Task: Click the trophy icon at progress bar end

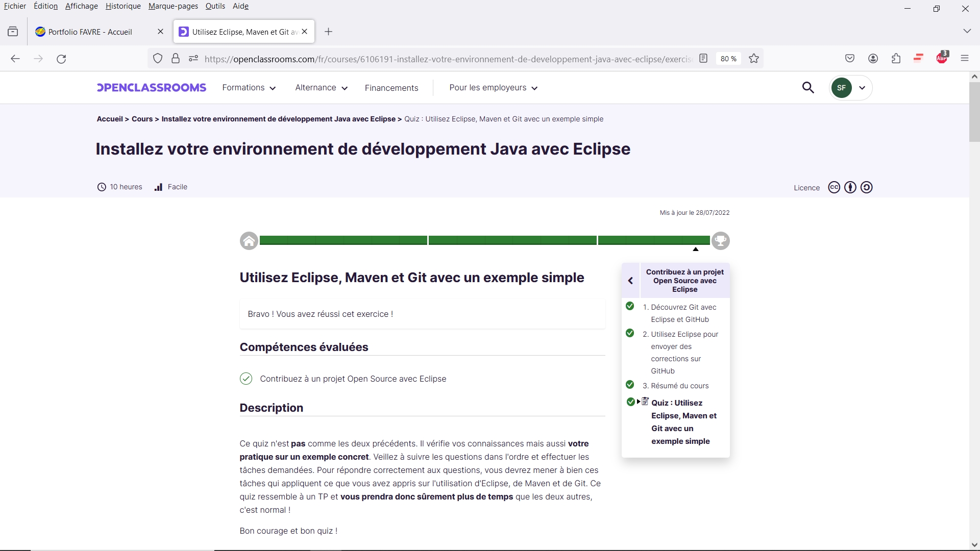Action: (x=721, y=241)
